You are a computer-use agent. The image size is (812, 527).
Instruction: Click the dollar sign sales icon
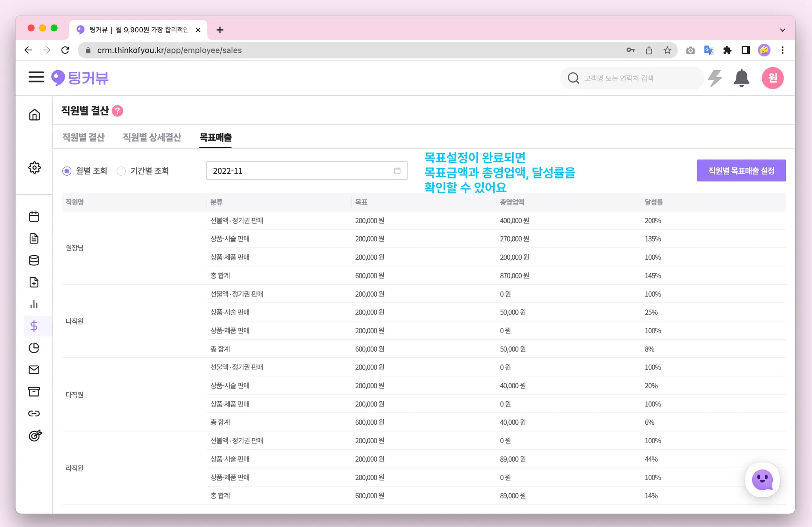click(x=34, y=326)
